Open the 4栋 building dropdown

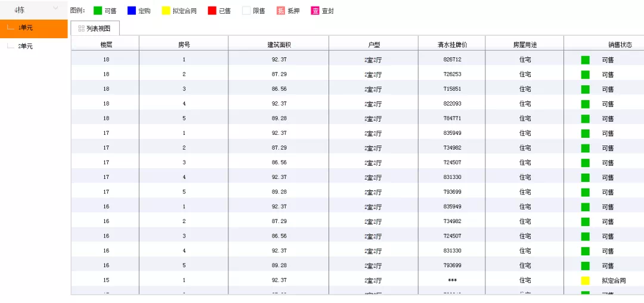pos(33,10)
